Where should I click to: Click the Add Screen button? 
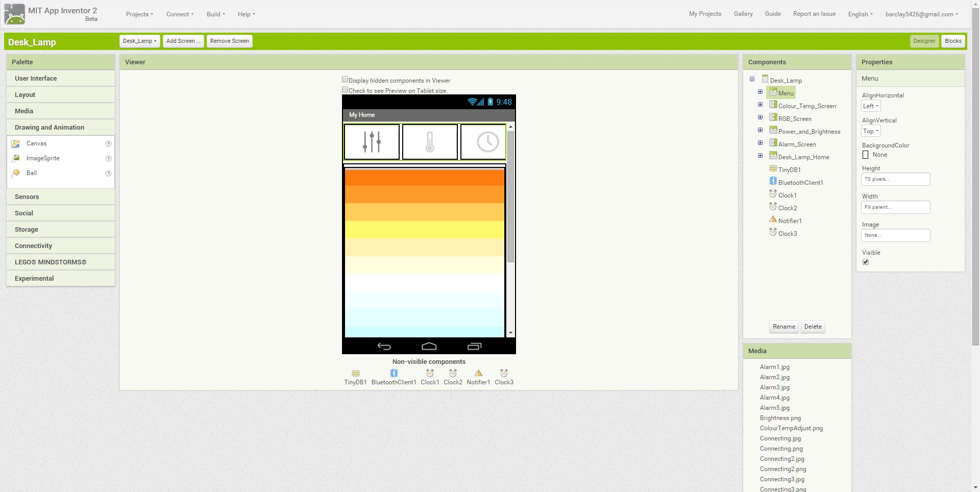(183, 41)
